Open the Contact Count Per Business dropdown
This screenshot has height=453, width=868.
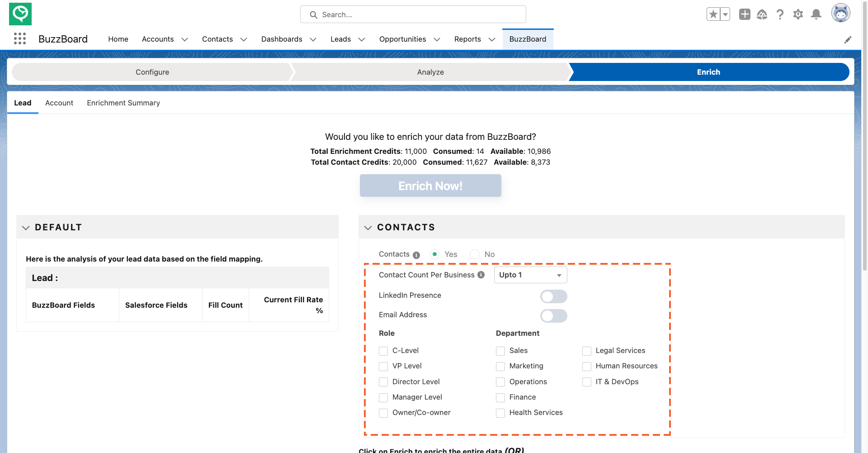click(x=530, y=275)
